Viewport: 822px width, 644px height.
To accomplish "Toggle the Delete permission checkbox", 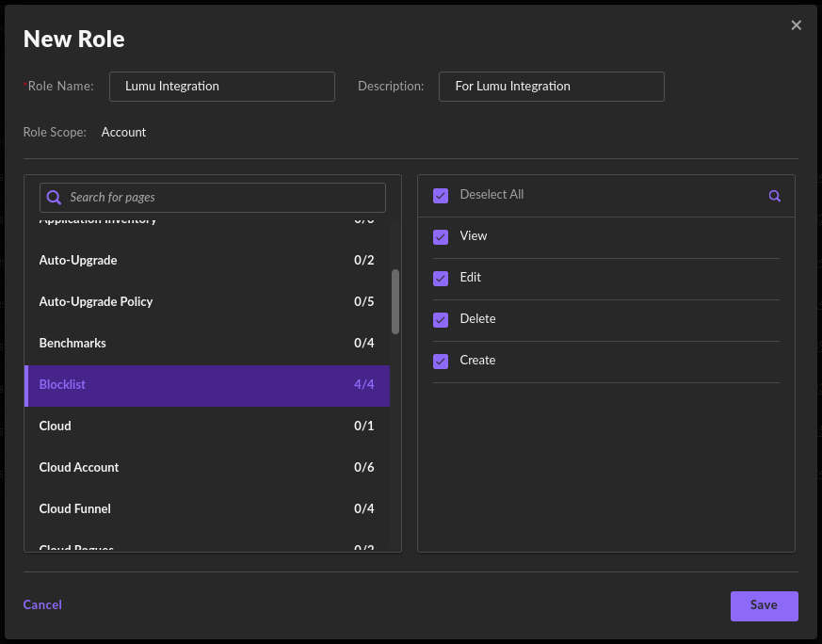I will [x=441, y=319].
